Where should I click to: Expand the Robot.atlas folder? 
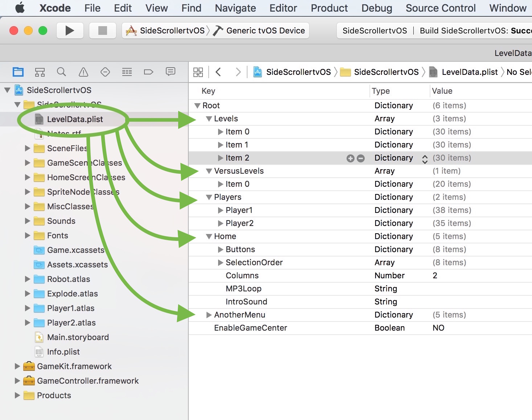coord(28,279)
